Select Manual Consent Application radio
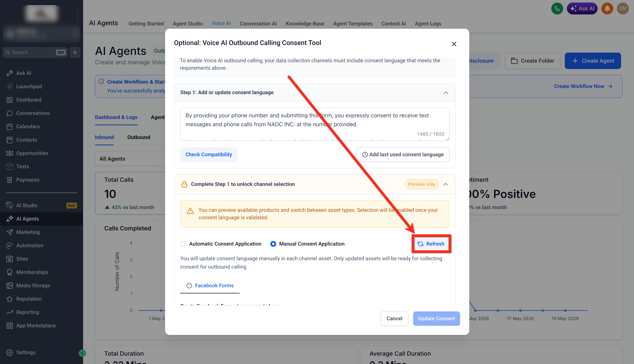 [273, 244]
